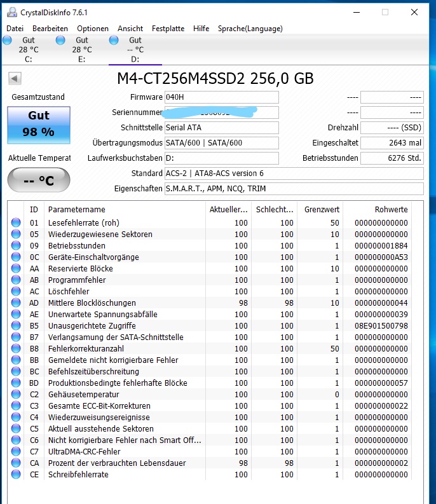This screenshot has height=504, width=436.
Task: Switch to drive C: disk tab
Action: (x=29, y=50)
